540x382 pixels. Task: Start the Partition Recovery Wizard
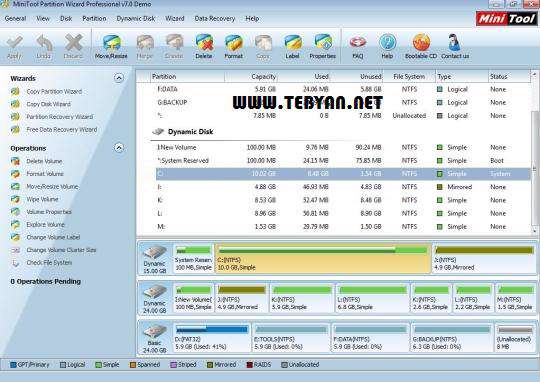point(60,117)
